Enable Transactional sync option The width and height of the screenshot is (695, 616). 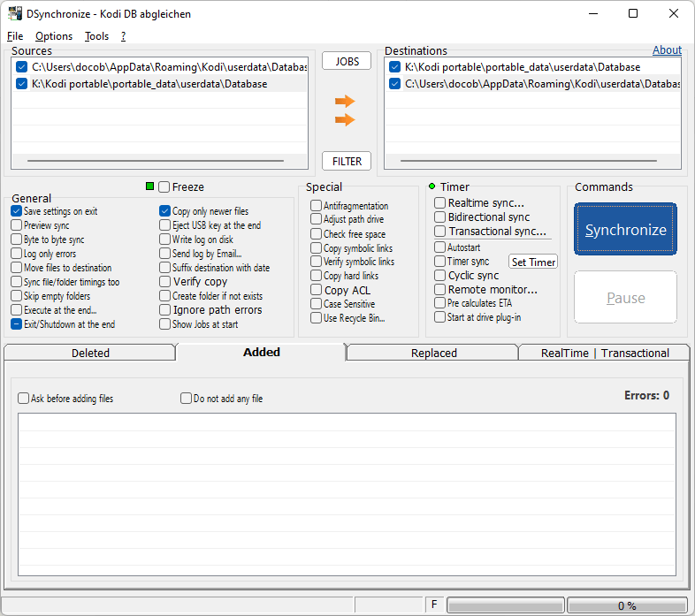pos(439,232)
